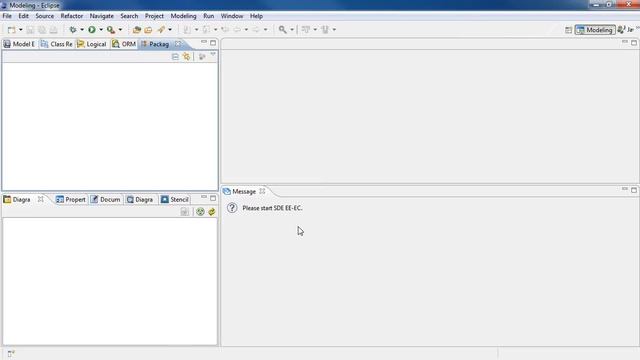Maximize the Package Explorer panel
Screen dimensions: 640x360
tap(213, 42)
